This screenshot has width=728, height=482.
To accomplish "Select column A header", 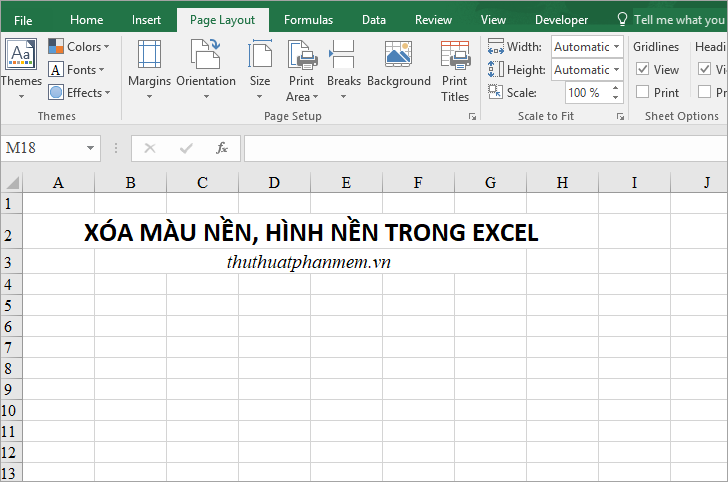I will (58, 182).
